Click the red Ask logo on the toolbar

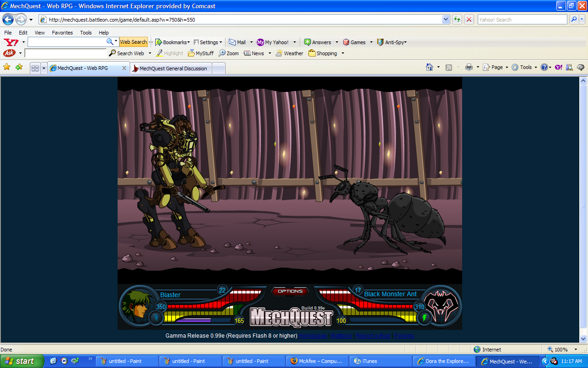click(9, 53)
